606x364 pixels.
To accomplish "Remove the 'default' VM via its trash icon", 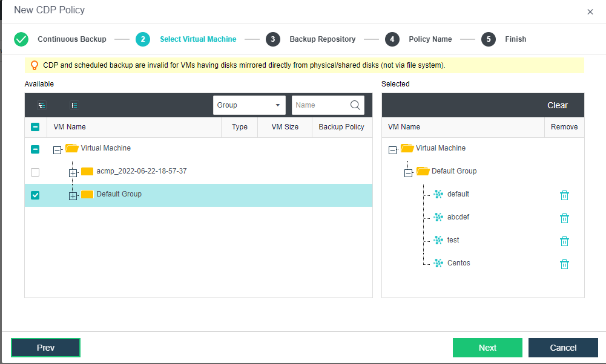I will (x=564, y=195).
